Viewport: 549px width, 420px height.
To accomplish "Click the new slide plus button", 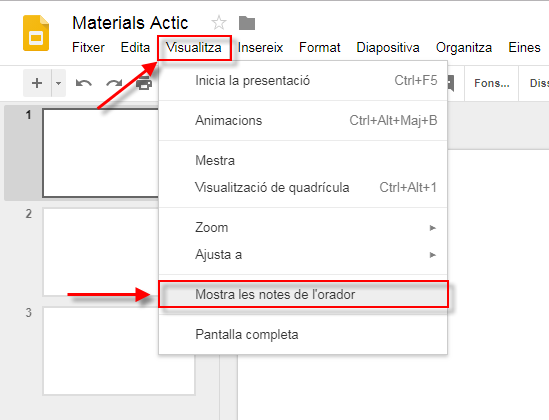I will coord(37,83).
